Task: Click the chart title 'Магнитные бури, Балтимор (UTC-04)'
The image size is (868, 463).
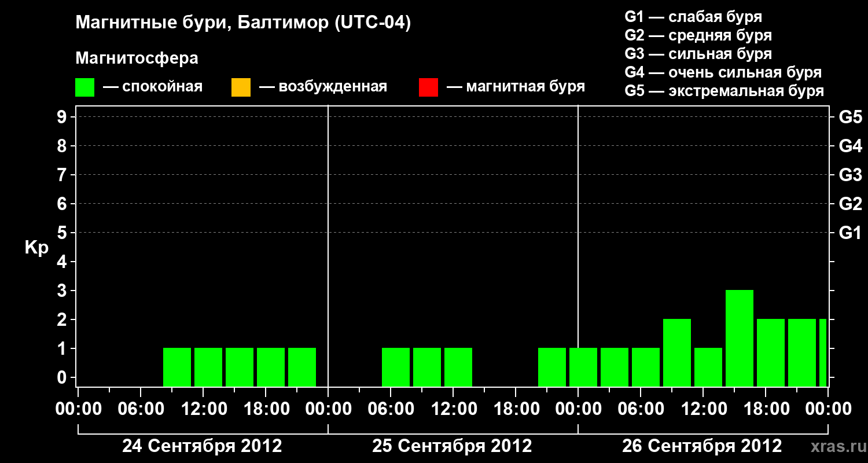Action: [243, 24]
